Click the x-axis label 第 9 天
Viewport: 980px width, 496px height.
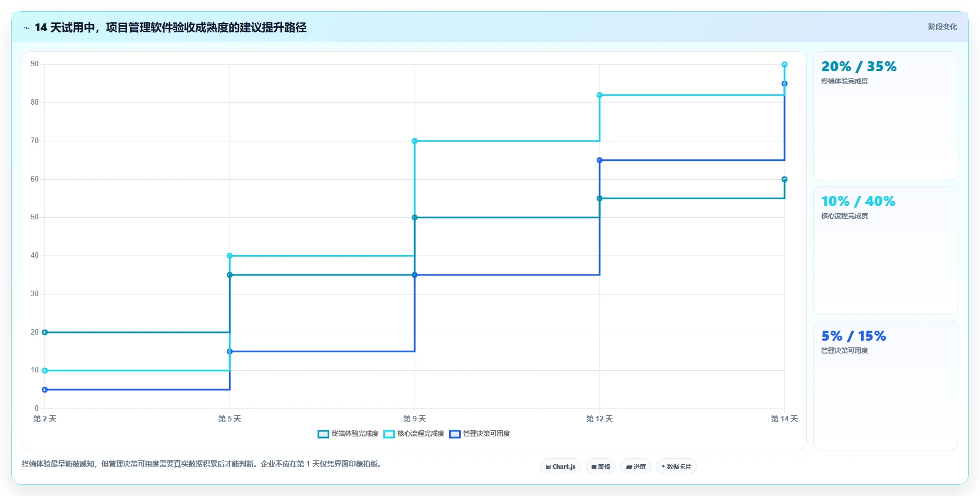(x=415, y=419)
